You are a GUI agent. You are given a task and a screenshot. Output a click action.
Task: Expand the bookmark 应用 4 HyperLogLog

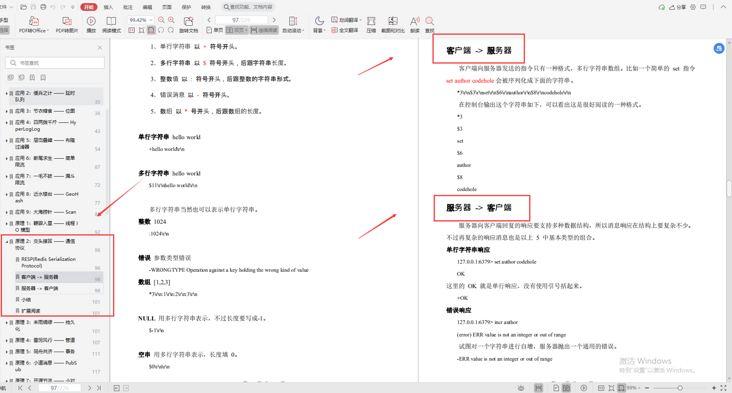tap(7, 123)
